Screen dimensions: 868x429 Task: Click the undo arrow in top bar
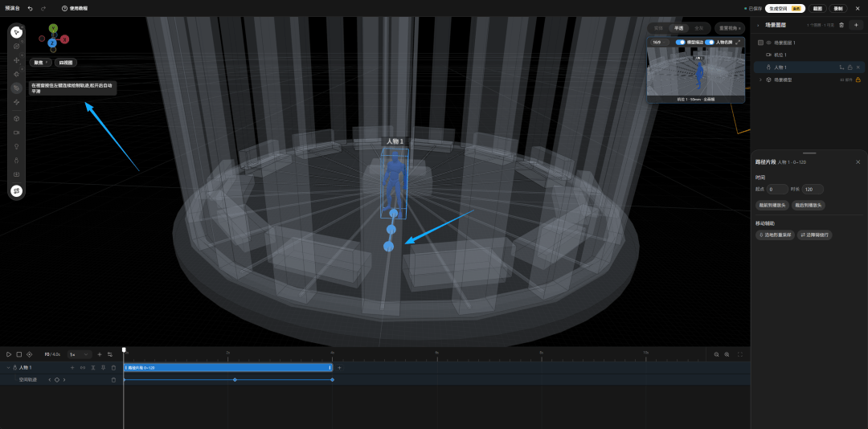30,8
